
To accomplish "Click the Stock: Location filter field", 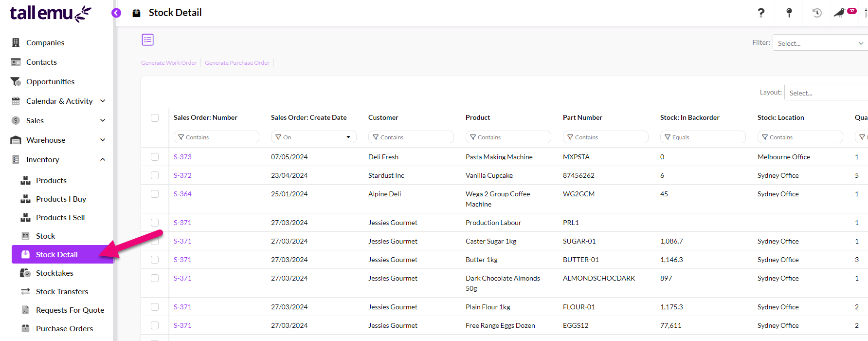I will [800, 137].
